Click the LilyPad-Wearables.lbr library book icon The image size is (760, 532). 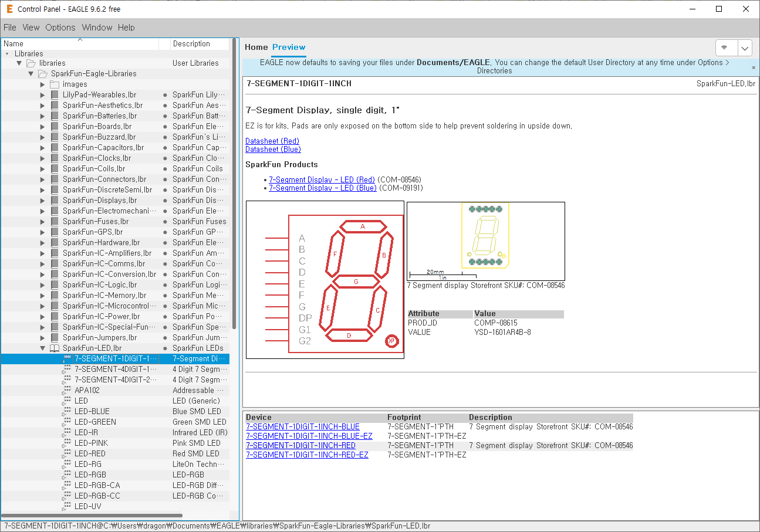click(54, 94)
